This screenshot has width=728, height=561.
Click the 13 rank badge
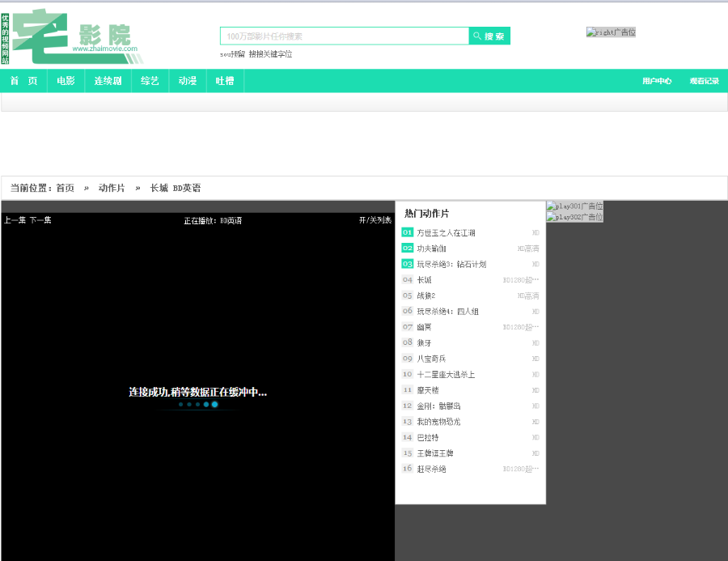pos(407,422)
